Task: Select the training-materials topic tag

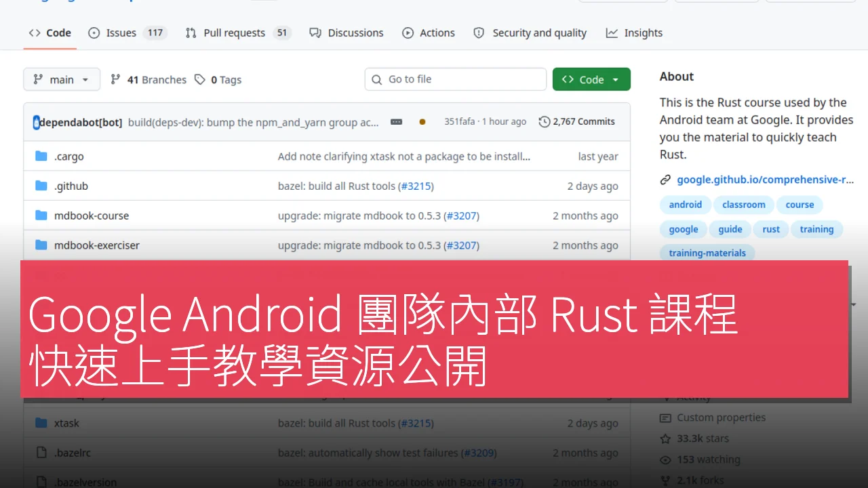Action: (x=707, y=253)
